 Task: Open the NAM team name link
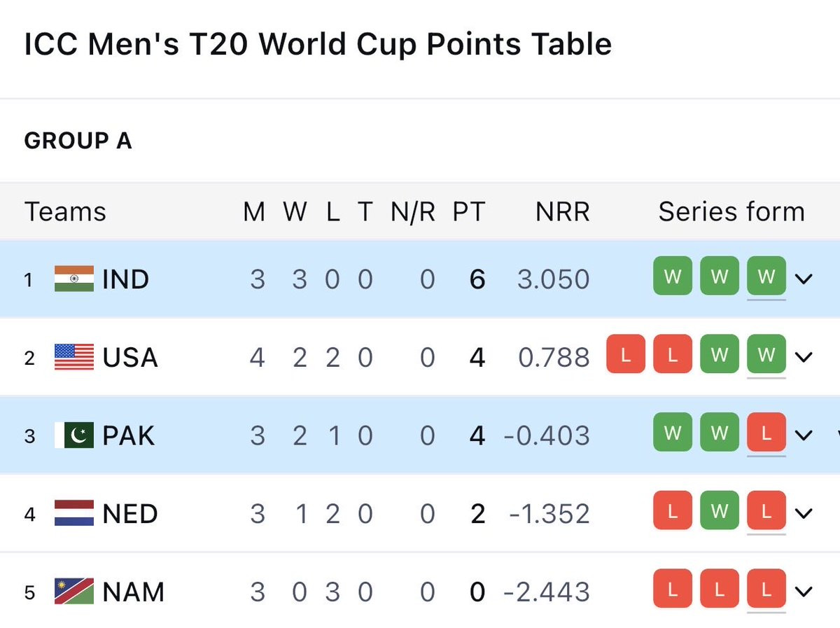[x=133, y=592]
